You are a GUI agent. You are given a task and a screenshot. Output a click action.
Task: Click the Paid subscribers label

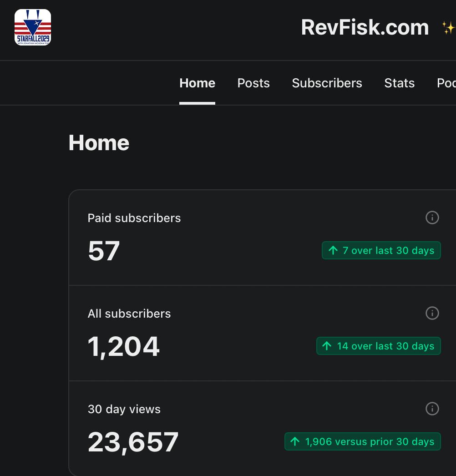tap(134, 218)
